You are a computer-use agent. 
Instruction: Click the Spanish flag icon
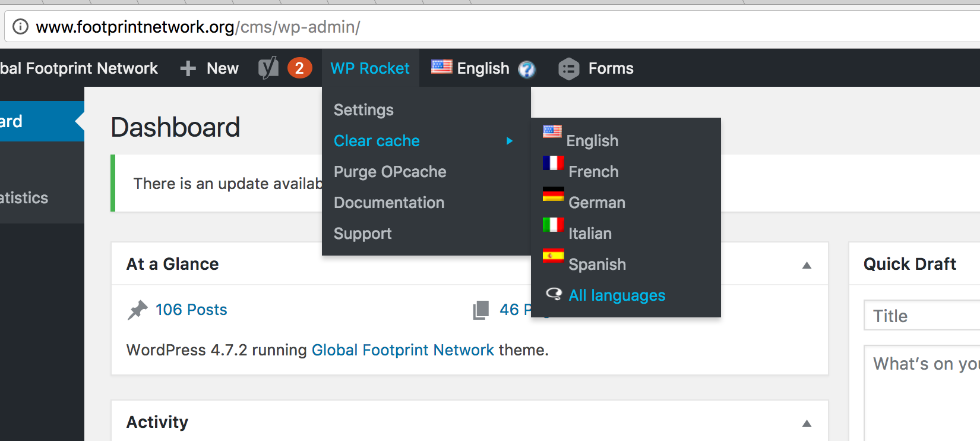pyautogui.click(x=553, y=256)
